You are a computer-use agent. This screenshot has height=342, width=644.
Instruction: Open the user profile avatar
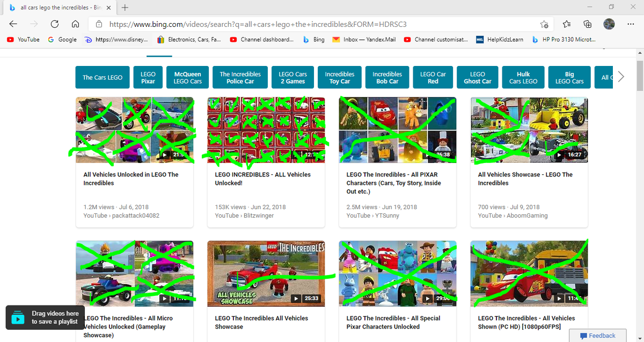(x=609, y=24)
